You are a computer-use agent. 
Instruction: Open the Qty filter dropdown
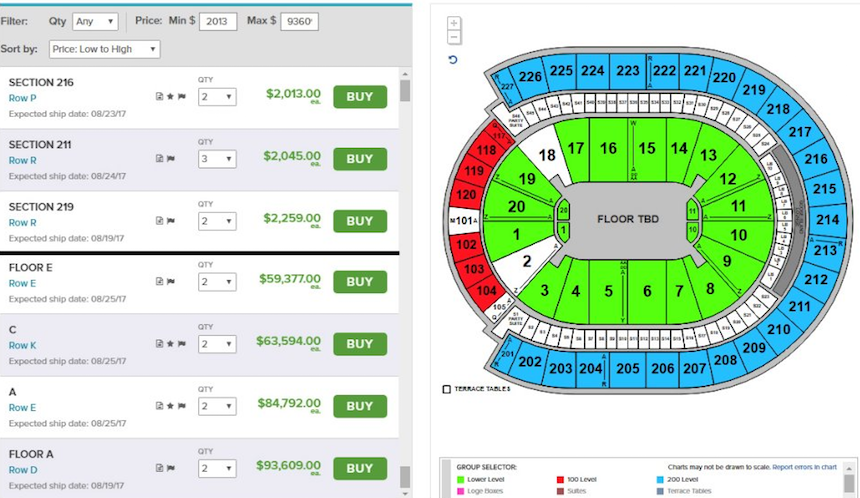(95, 21)
